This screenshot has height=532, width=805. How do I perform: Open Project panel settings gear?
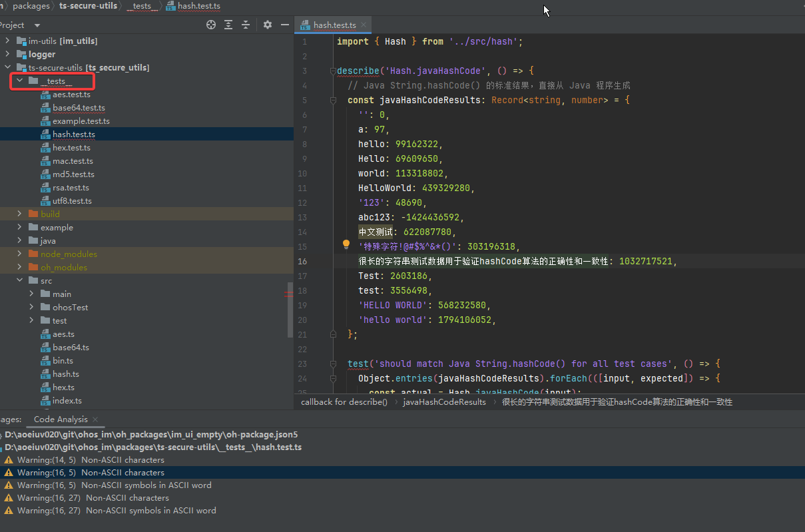click(x=268, y=25)
